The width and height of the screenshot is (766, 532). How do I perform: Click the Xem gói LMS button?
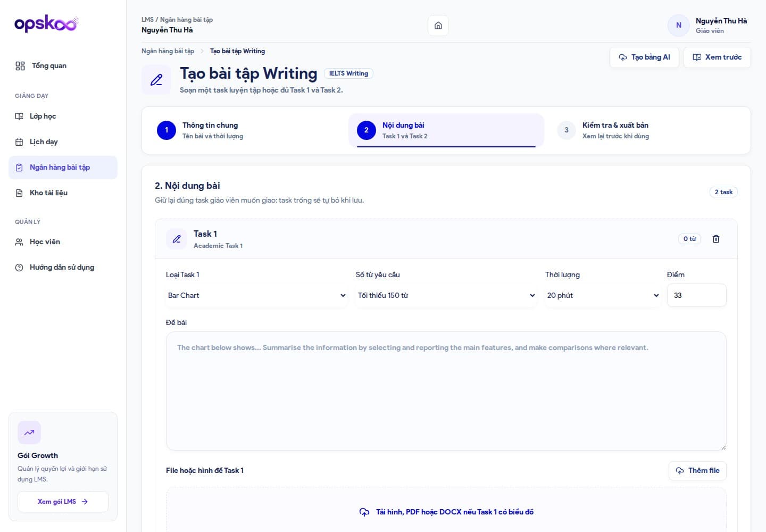pos(63,502)
